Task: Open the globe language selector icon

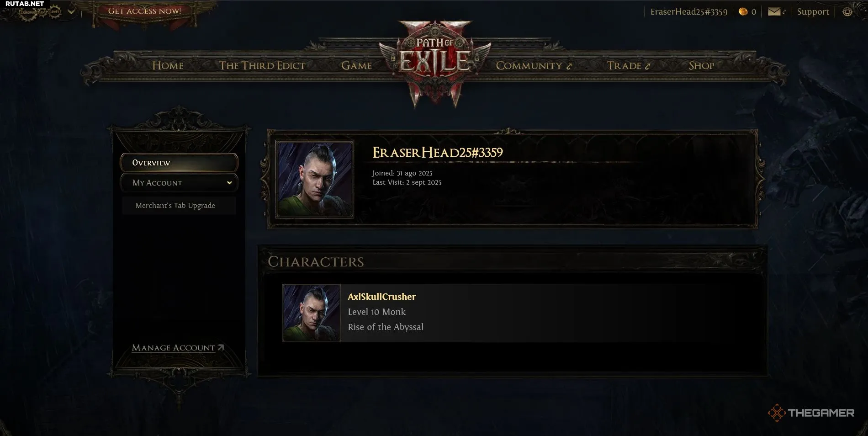Action: pyautogui.click(x=847, y=12)
